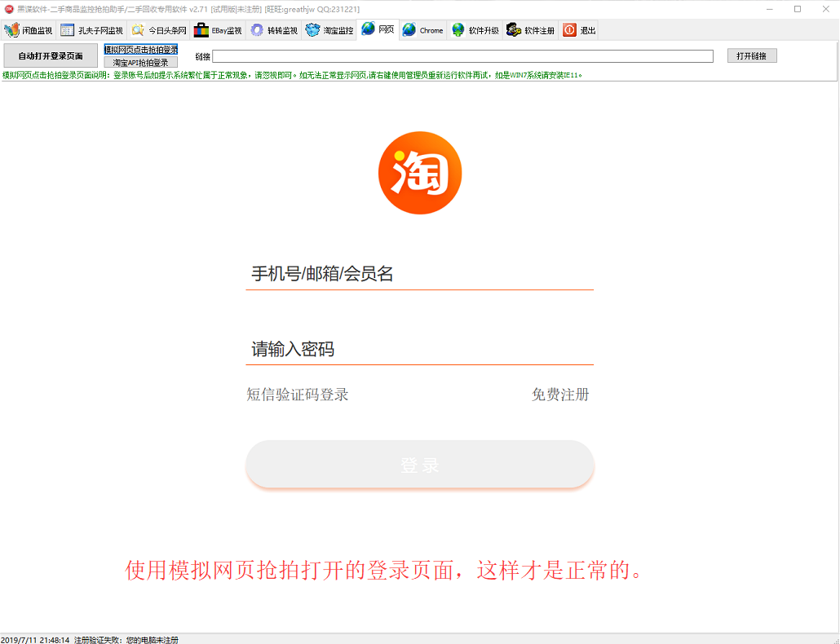The width and height of the screenshot is (840, 644).
Task: Switch to the 淘宝监控 tab
Action: 329,30
